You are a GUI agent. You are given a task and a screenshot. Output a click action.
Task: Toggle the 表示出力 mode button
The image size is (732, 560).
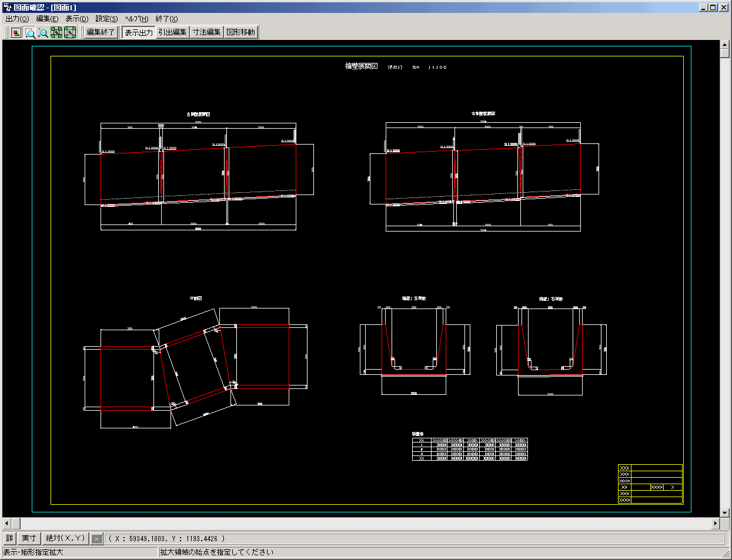[x=138, y=32]
